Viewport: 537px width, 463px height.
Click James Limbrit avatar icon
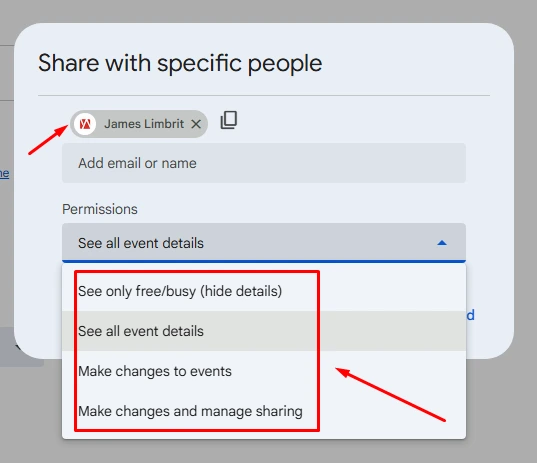(85, 124)
